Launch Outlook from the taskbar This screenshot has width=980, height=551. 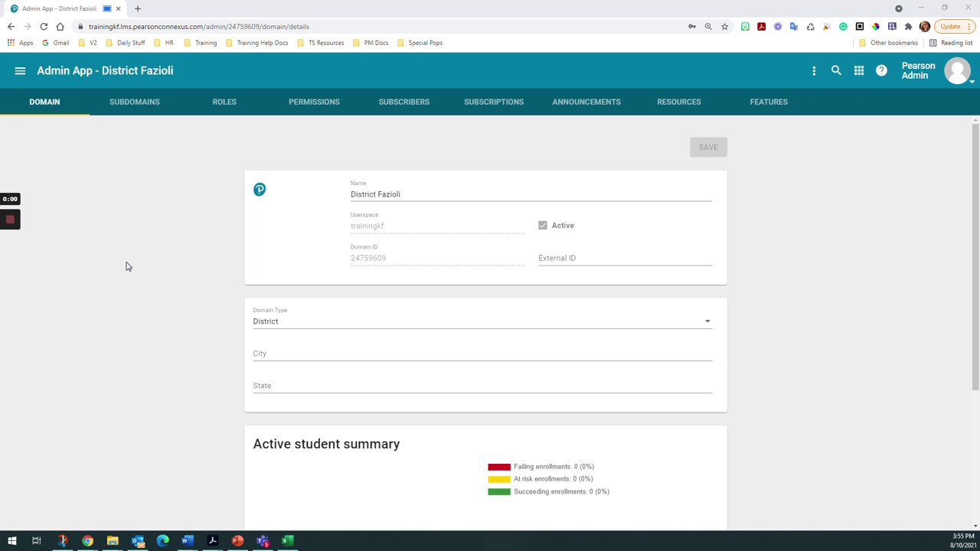(138, 541)
